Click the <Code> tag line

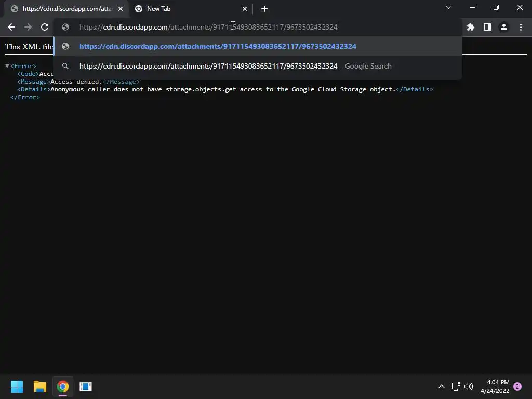point(35,74)
